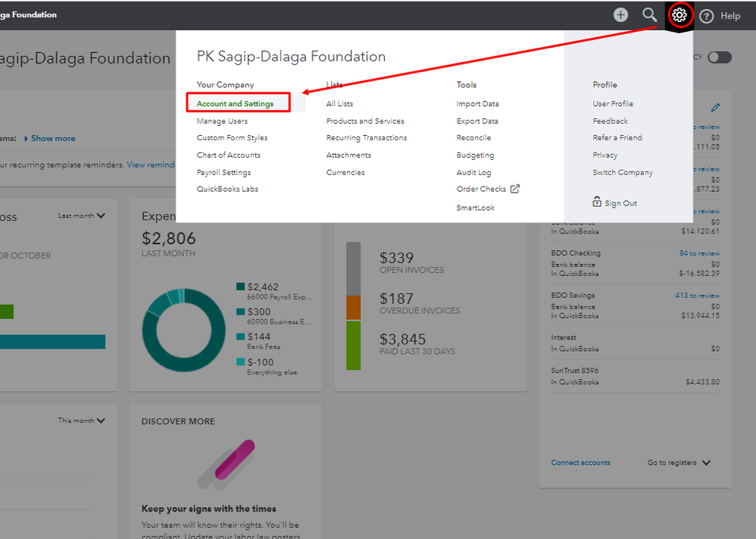Open the This month period dropdown
The height and width of the screenshot is (539, 756).
tap(101, 421)
